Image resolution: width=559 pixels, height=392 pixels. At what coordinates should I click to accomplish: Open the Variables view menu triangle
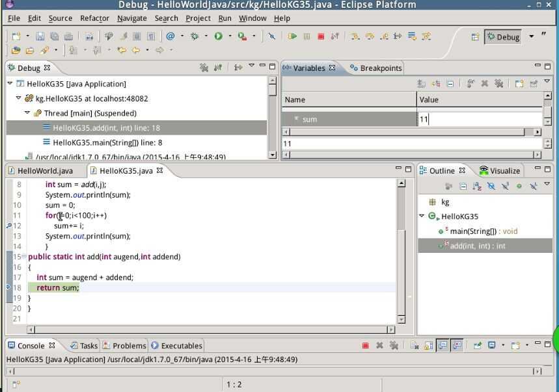[x=547, y=81]
